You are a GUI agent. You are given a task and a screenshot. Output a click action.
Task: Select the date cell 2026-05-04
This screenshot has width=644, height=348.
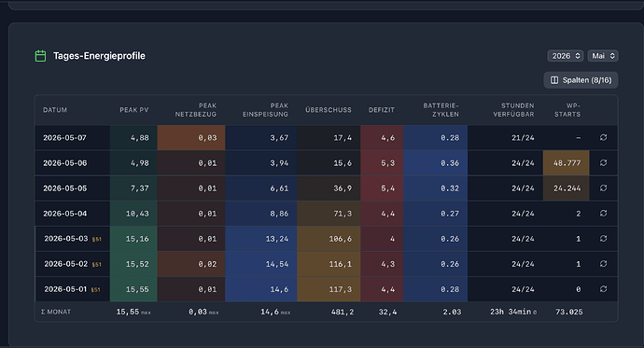point(65,214)
